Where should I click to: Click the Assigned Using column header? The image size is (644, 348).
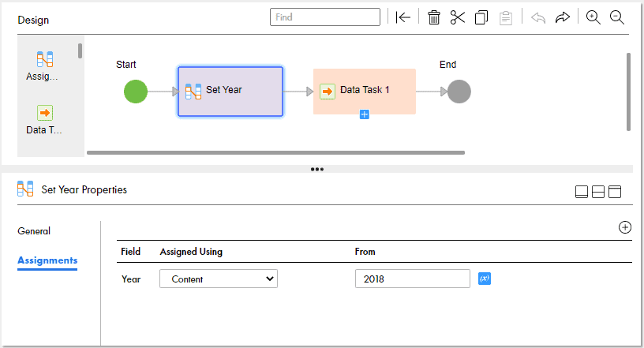coord(191,252)
